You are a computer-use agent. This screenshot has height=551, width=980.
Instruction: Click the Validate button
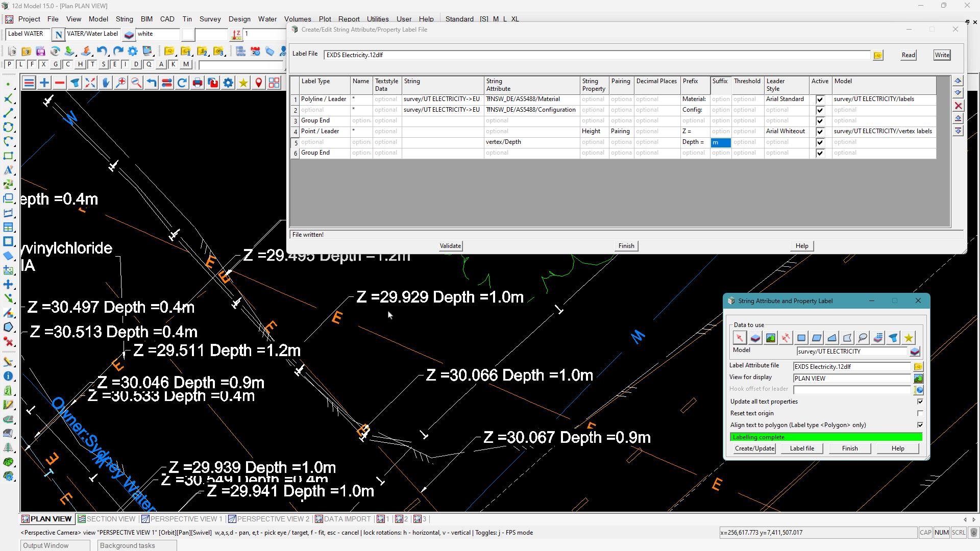pos(450,246)
